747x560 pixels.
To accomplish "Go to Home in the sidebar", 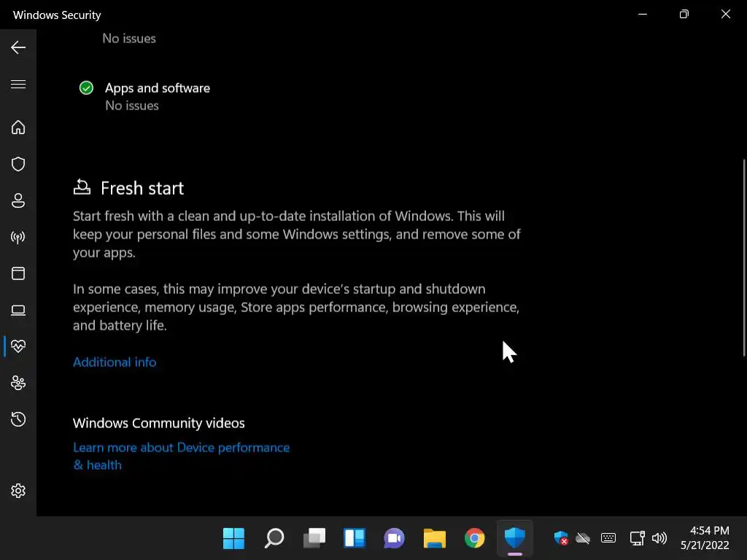I will click(18, 127).
